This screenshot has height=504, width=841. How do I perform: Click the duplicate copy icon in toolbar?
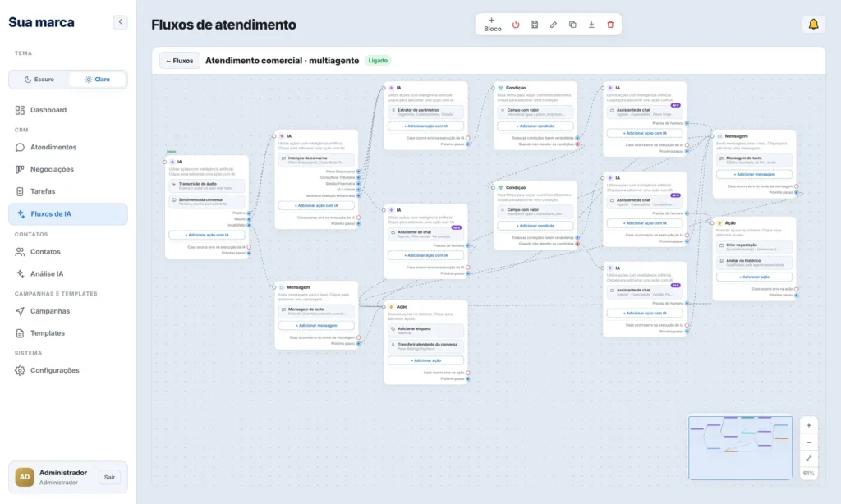click(572, 25)
